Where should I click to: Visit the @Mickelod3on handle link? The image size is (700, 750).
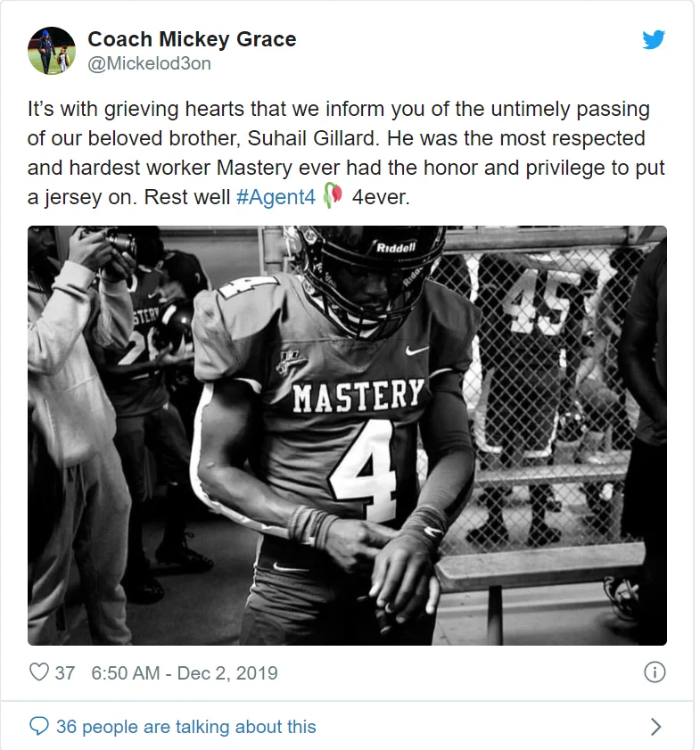[x=149, y=63]
